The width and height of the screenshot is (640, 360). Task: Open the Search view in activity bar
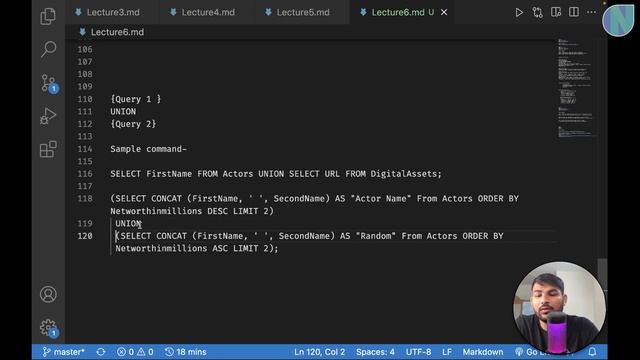(48, 49)
